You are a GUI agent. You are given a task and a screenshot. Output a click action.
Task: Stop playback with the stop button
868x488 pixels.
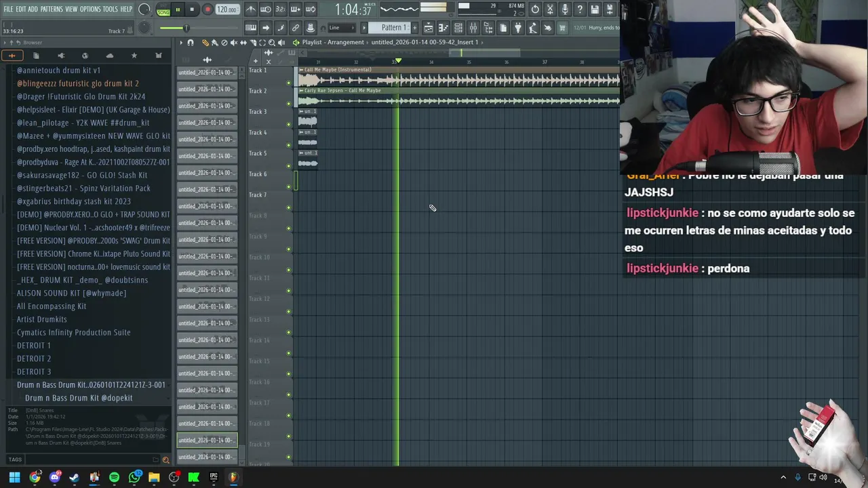click(192, 9)
